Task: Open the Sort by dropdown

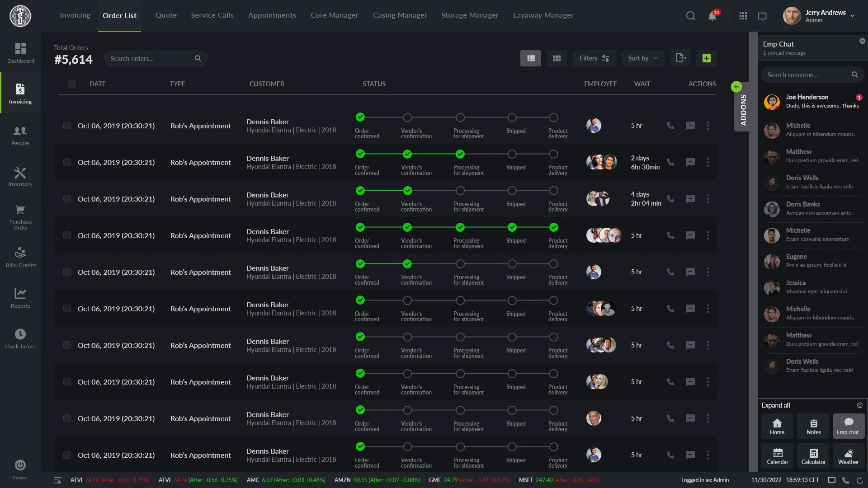Action: [642, 58]
